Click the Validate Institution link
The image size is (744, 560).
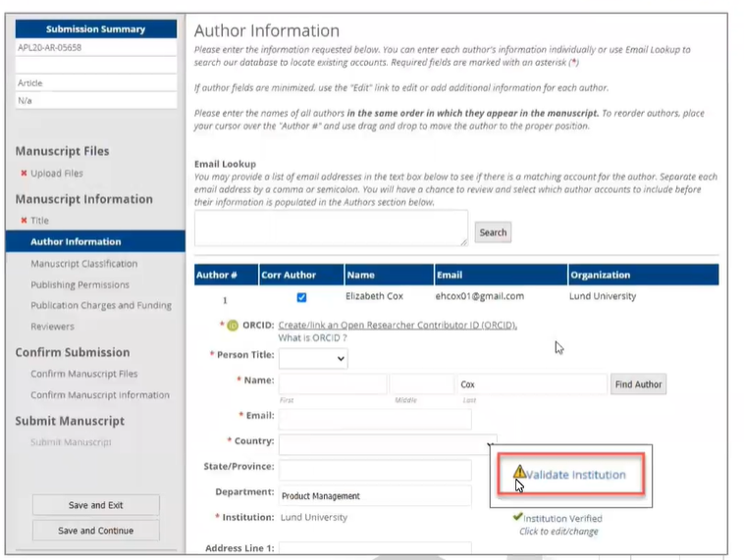point(575,475)
